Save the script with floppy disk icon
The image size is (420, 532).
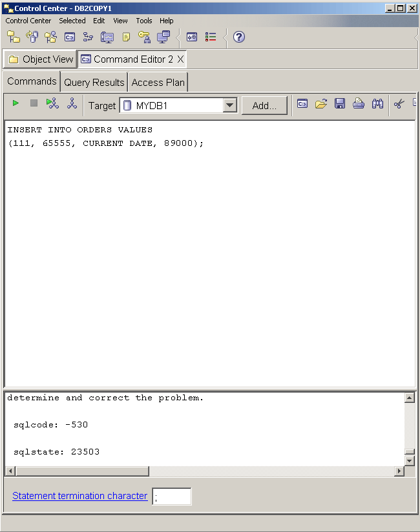[339, 103]
